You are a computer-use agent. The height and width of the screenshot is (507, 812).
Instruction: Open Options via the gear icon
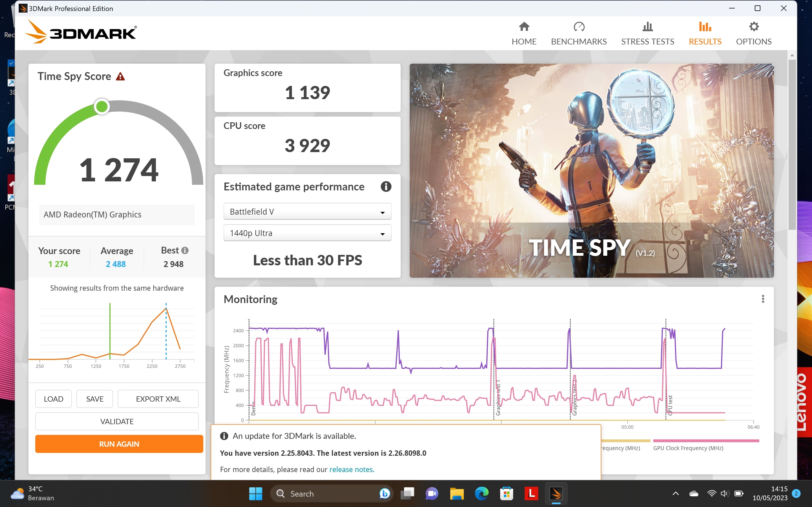click(753, 26)
